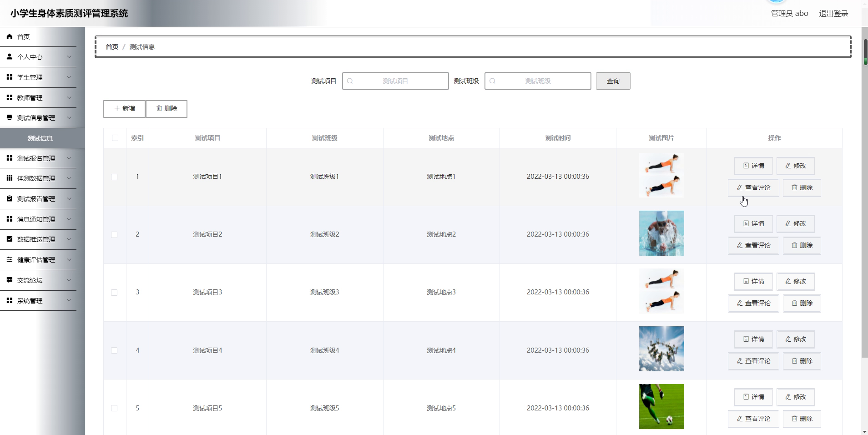Click the 查询 search button
Image resolution: width=868 pixels, height=435 pixels.
[613, 81]
